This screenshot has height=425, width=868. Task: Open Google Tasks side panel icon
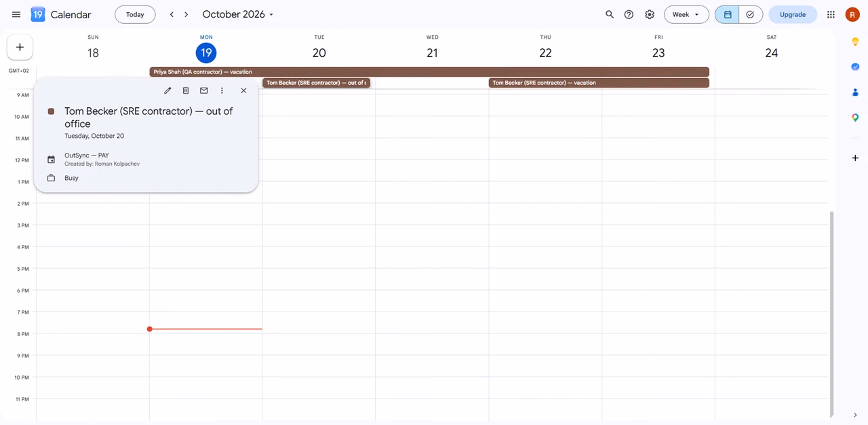pos(855,67)
